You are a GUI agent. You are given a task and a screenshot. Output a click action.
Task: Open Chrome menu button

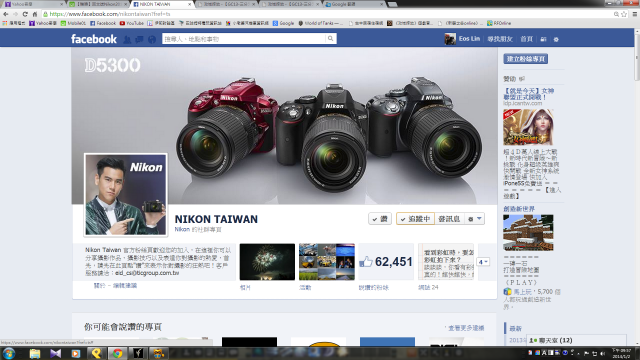coord(635,14)
